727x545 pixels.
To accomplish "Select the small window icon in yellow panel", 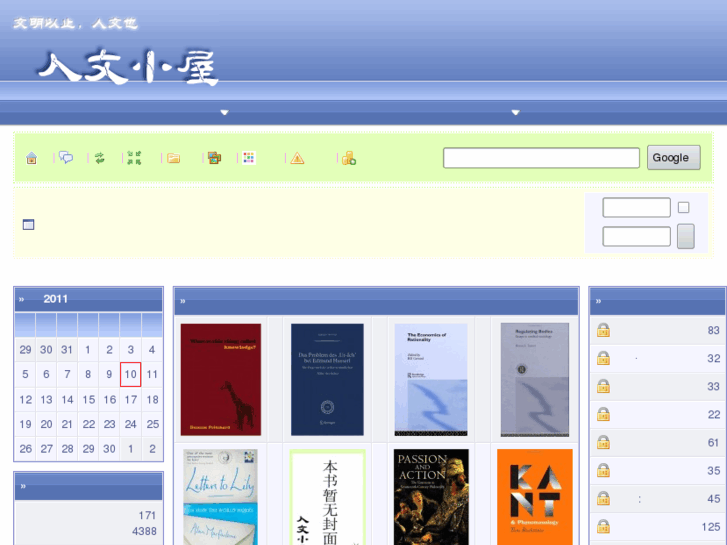I will coord(28,224).
